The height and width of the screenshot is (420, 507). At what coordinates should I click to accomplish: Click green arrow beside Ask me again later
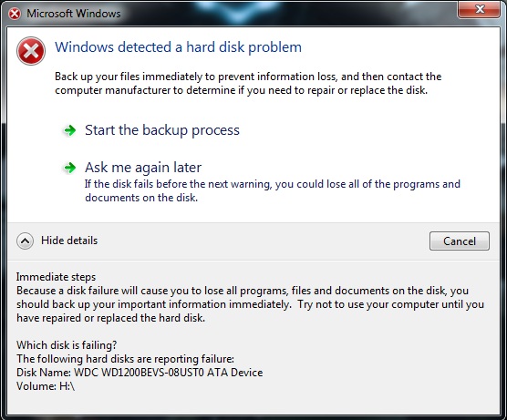(x=69, y=168)
